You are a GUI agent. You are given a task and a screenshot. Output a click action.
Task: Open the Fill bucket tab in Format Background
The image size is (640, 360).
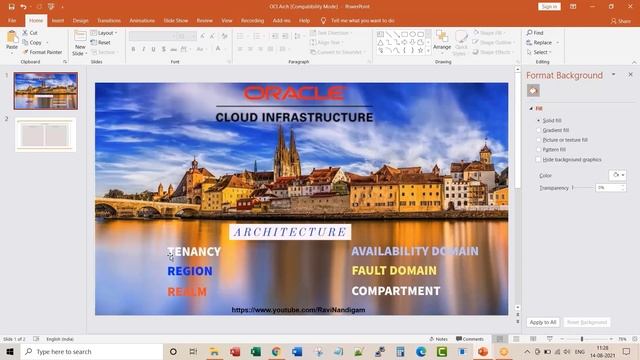pyautogui.click(x=533, y=91)
